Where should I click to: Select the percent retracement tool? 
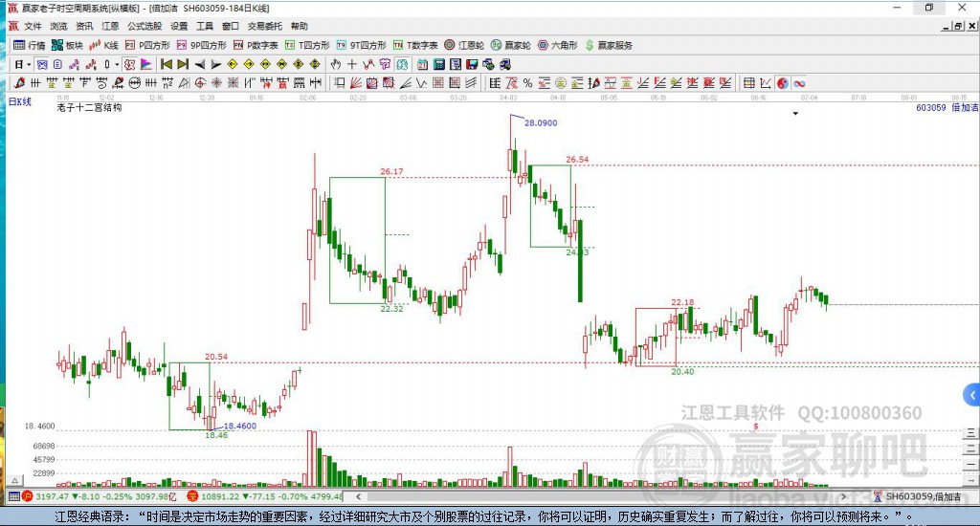pyautogui.click(x=528, y=83)
